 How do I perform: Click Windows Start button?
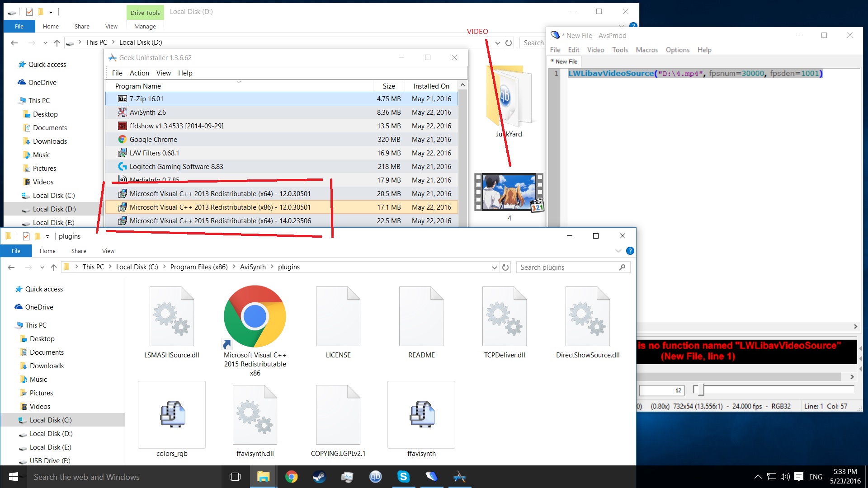tap(13, 477)
